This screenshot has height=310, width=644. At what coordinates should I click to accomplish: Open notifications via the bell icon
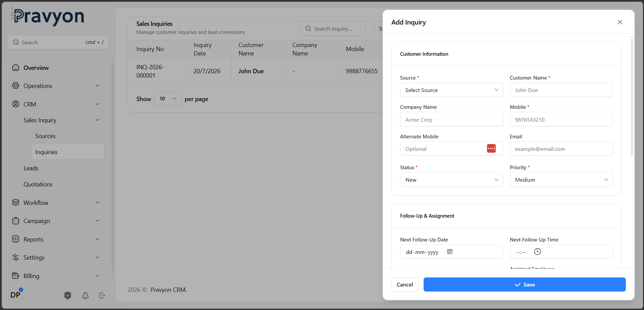(85, 295)
